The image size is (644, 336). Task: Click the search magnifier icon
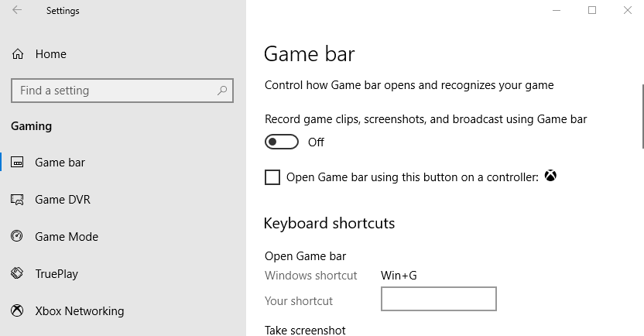pyautogui.click(x=222, y=91)
